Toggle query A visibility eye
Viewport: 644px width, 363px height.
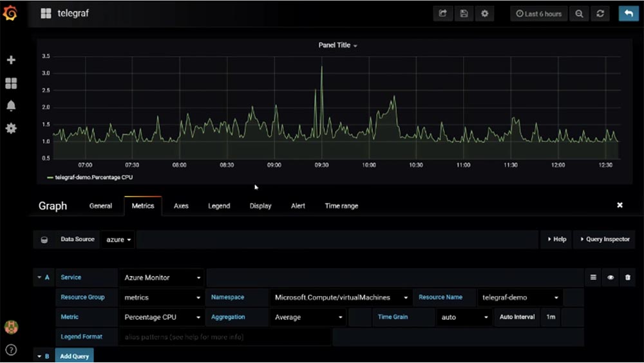point(611,277)
